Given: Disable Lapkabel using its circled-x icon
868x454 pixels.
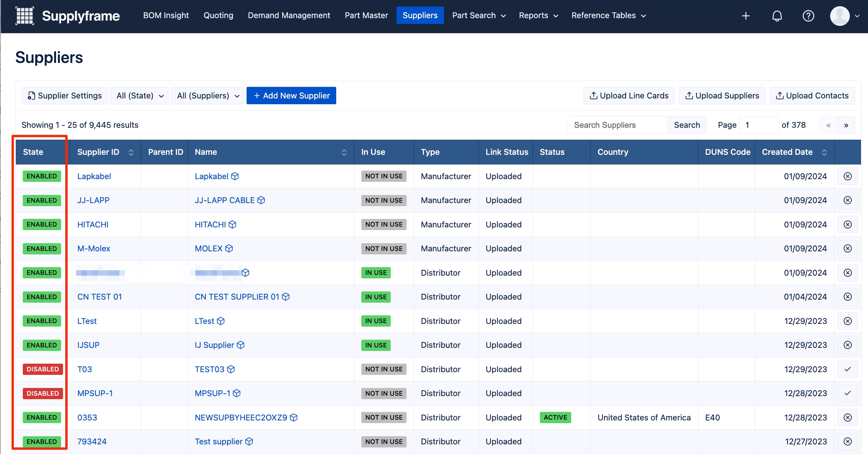Looking at the screenshot, I should [848, 176].
